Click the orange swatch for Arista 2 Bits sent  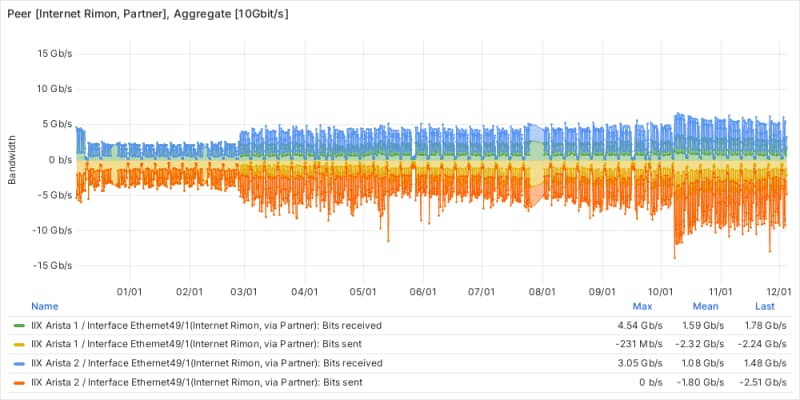click(21, 382)
